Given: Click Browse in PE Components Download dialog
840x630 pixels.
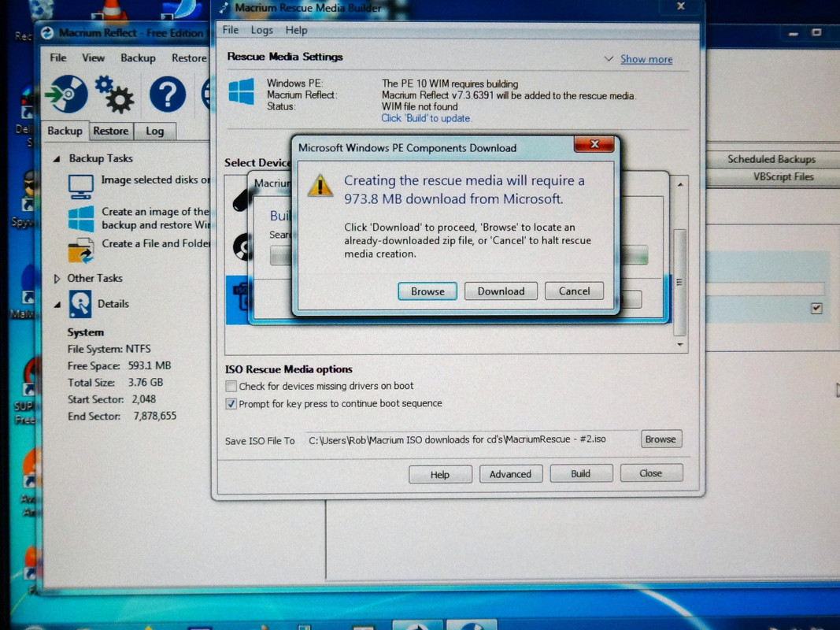Looking at the screenshot, I should pyautogui.click(x=427, y=291).
